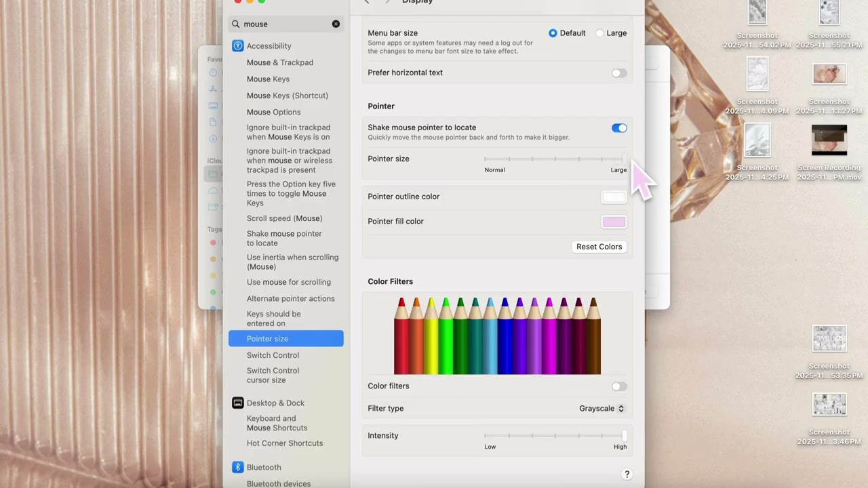
Task: Open Downloads arrow icon in Finder sidebar
Action: click(213, 138)
